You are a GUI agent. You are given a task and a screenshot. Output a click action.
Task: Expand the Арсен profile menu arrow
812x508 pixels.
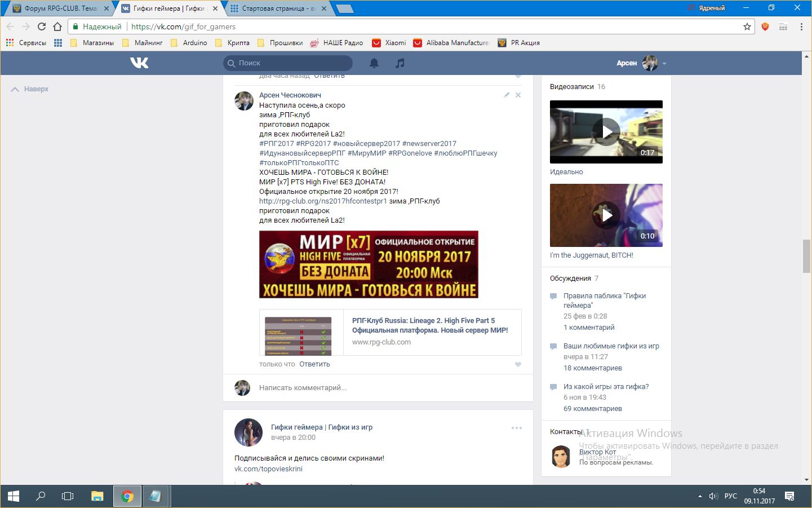664,63
